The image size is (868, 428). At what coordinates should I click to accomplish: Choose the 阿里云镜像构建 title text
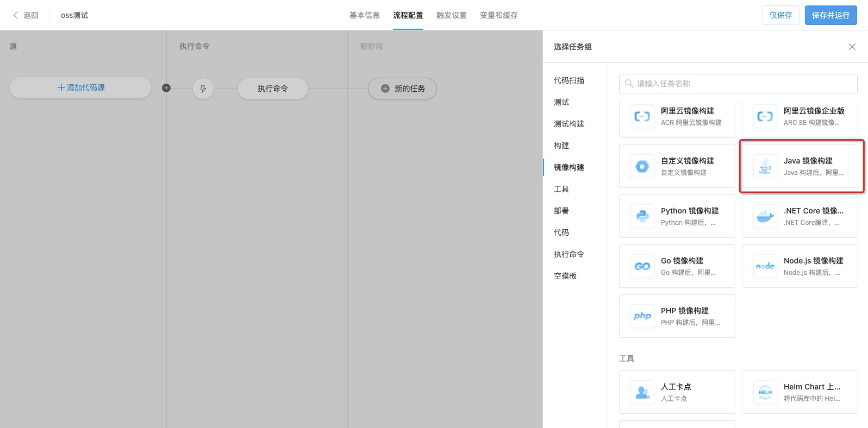click(688, 111)
